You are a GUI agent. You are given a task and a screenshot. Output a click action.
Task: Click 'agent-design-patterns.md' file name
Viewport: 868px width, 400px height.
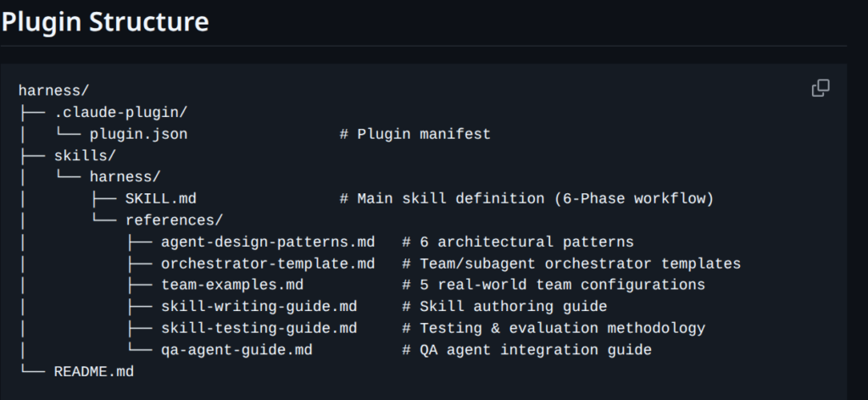[x=268, y=242]
